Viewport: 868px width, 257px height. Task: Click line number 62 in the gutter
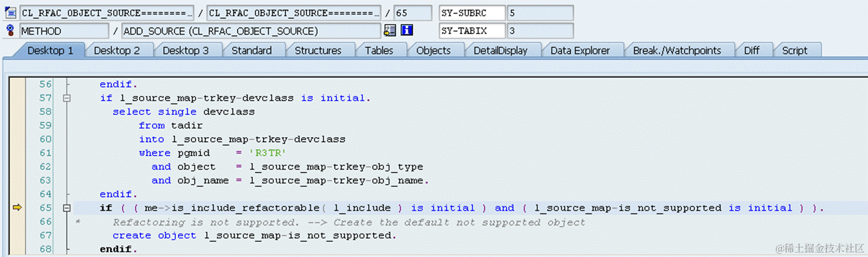click(45, 166)
